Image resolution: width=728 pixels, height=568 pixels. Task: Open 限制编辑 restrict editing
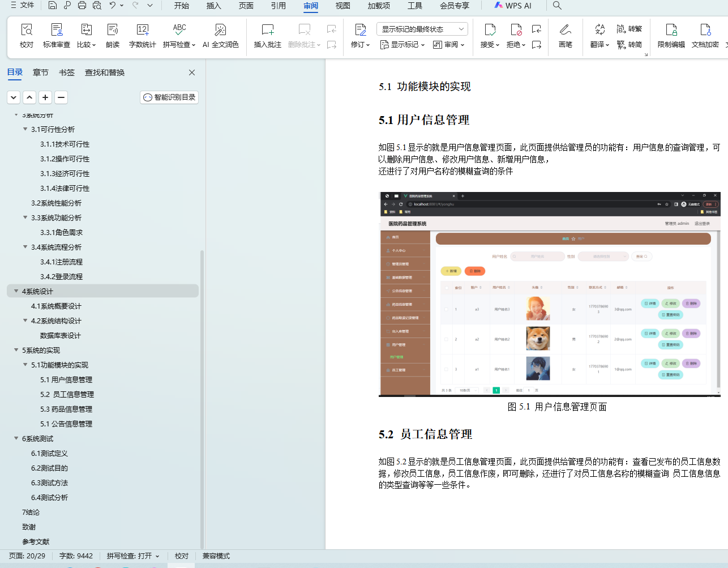(671, 36)
